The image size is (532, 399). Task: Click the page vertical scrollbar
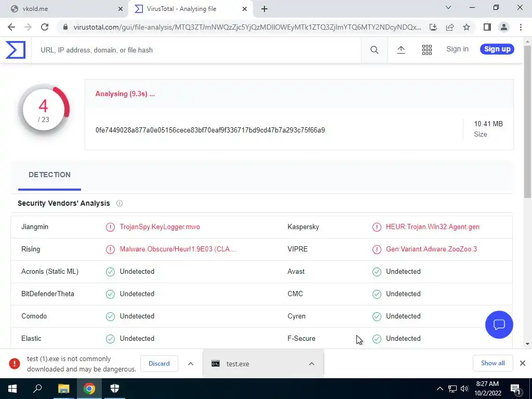tap(527, 122)
